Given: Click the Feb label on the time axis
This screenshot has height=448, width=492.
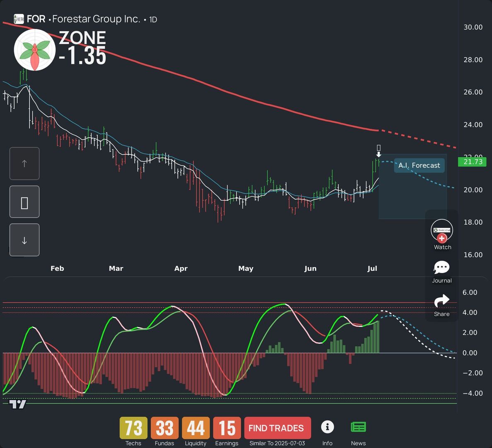Looking at the screenshot, I should pos(57,268).
